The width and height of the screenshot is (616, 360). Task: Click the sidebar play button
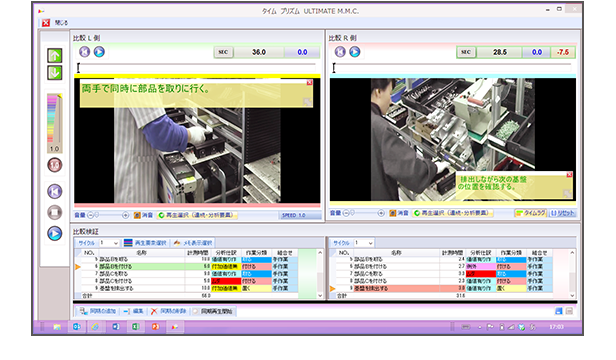[x=55, y=233]
